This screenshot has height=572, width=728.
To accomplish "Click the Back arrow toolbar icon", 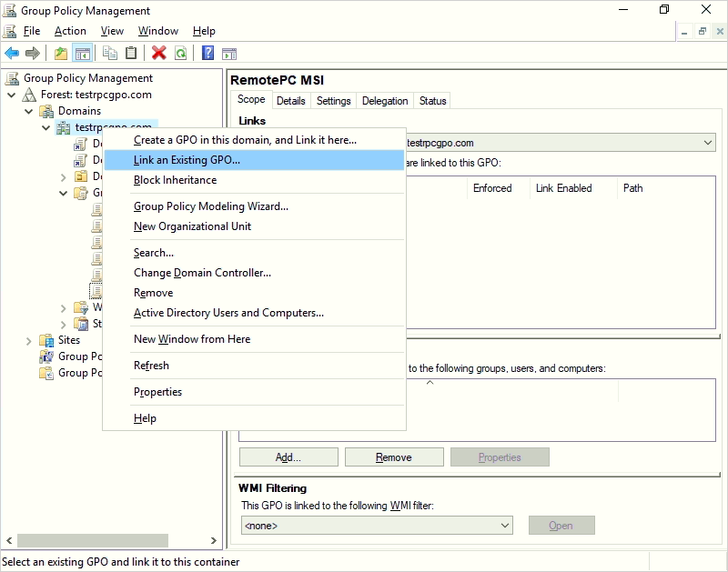I will (12, 53).
